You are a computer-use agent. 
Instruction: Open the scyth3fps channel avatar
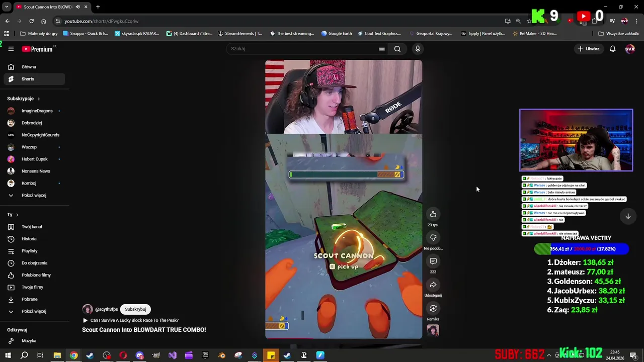88,309
